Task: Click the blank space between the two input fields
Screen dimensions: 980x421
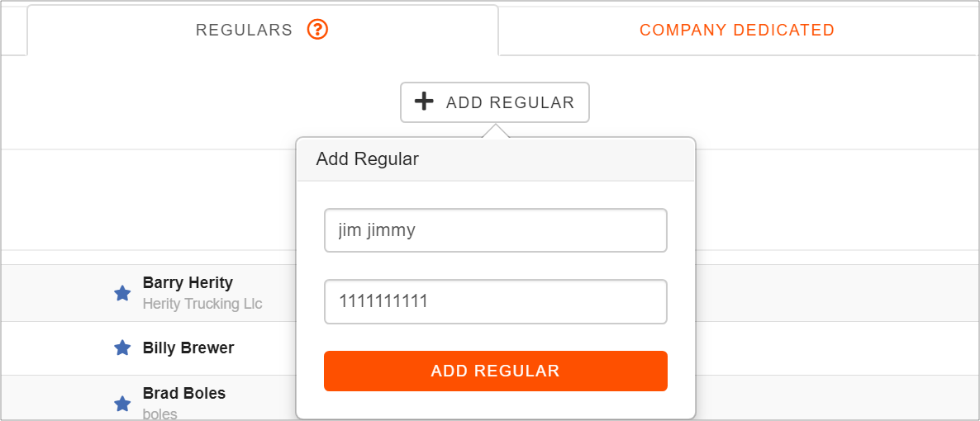Action: coord(496,266)
